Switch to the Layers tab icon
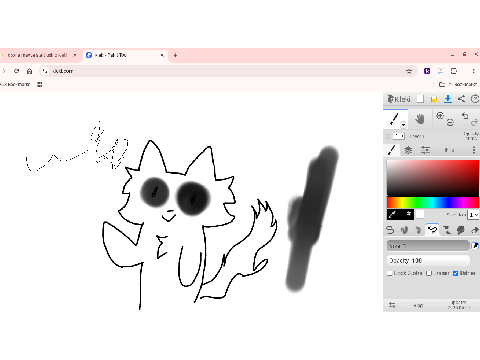This screenshot has width=480, height=360. (x=408, y=150)
